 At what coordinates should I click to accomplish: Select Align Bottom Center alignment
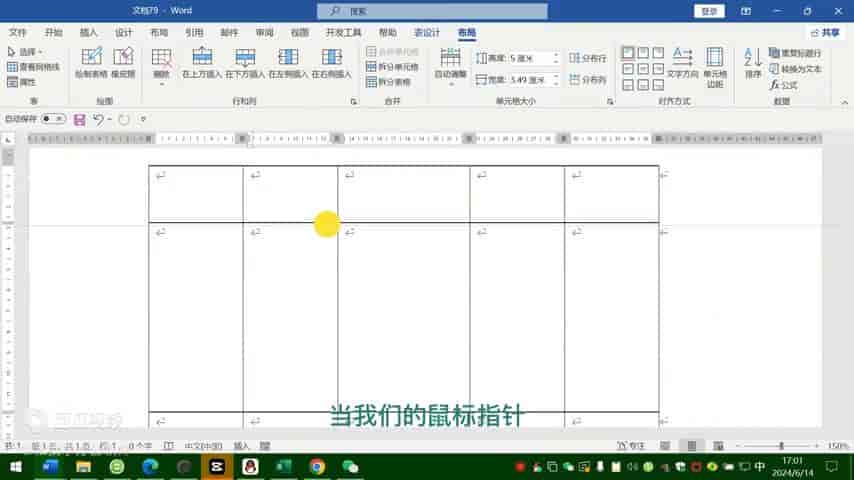coord(643,85)
